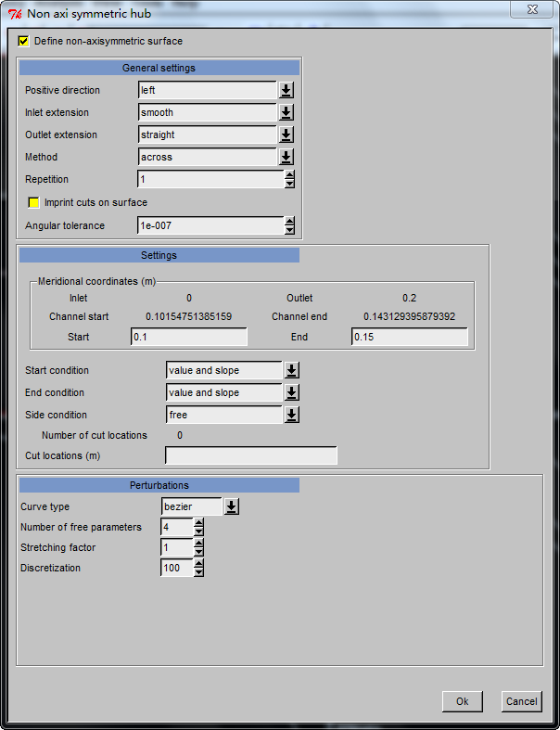Click the Cancel button
Image resolution: width=560 pixels, height=730 pixels.
tap(522, 701)
